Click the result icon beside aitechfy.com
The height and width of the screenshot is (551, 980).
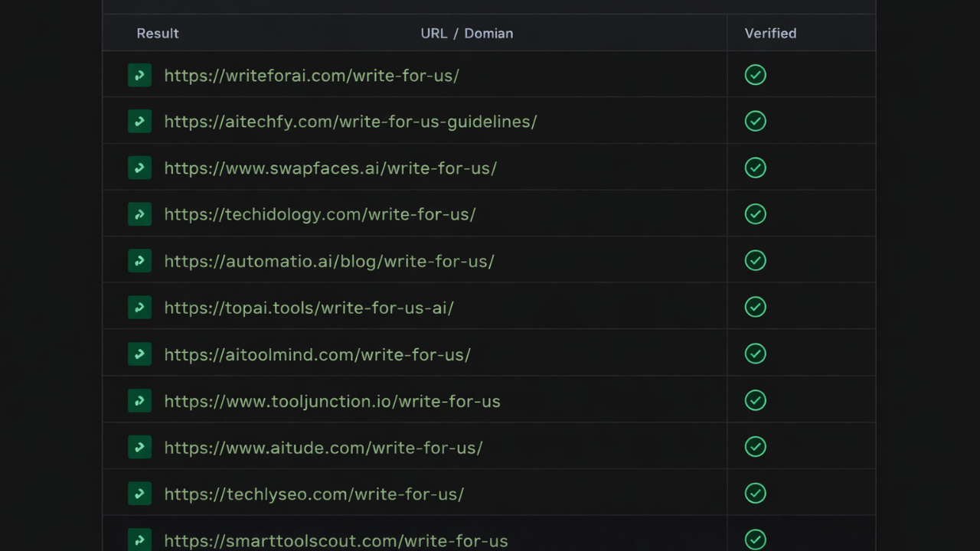(x=139, y=121)
